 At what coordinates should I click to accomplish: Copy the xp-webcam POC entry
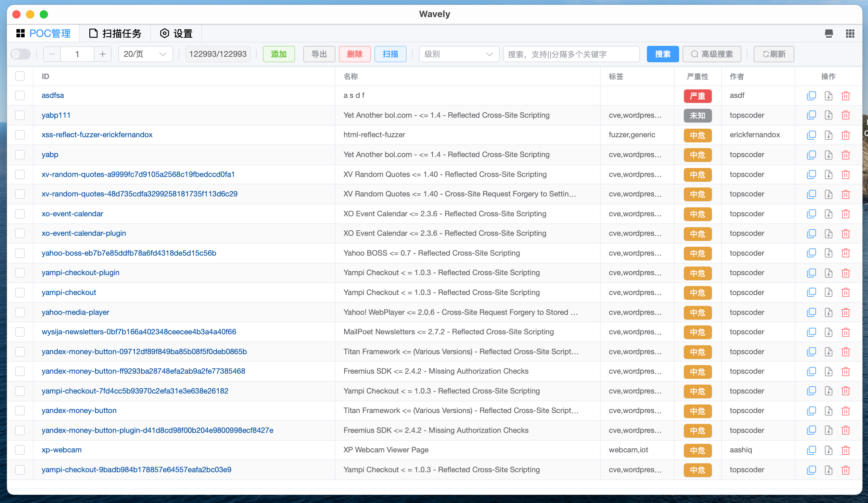point(811,450)
